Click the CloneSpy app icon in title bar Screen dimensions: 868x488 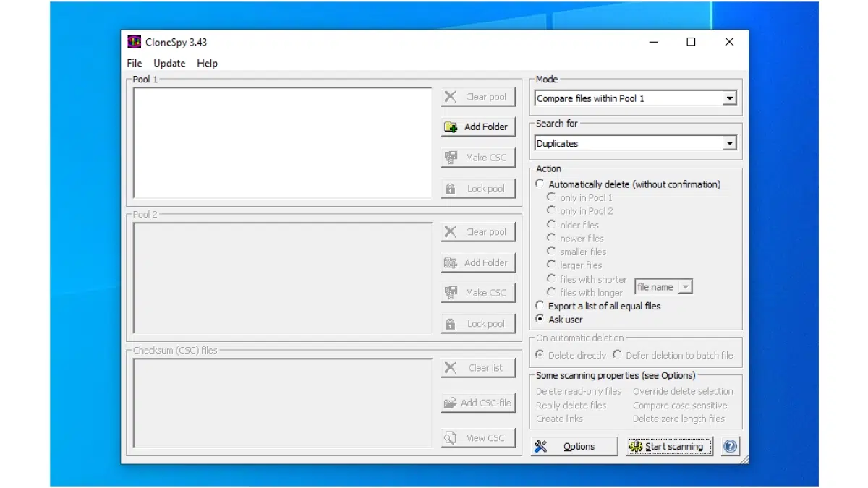pos(134,42)
